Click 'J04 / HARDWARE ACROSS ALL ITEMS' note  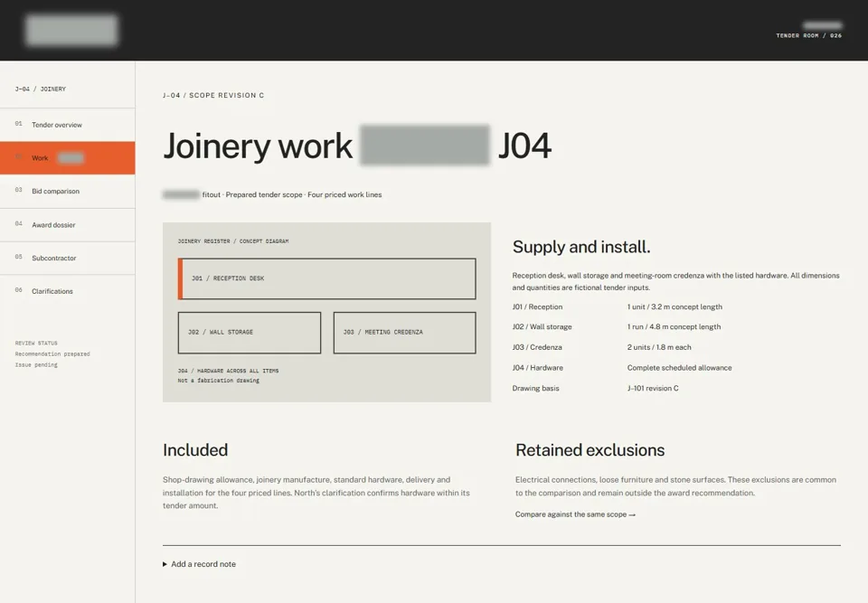(228, 371)
